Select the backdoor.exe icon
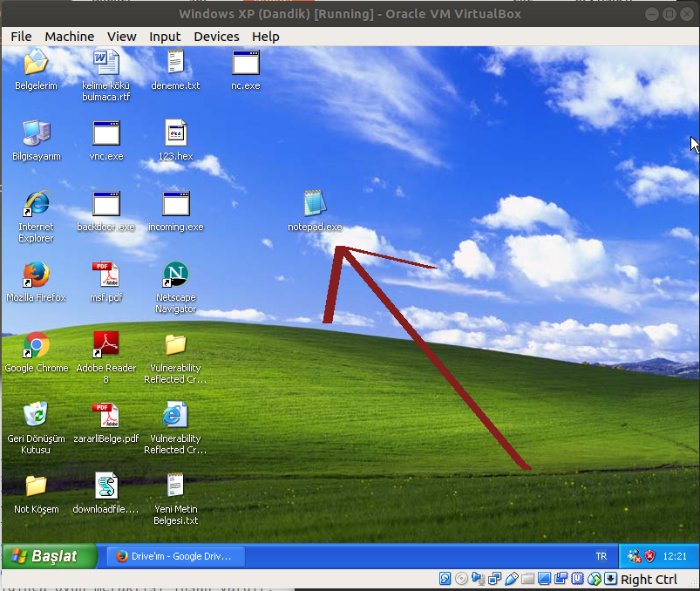 click(x=106, y=203)
